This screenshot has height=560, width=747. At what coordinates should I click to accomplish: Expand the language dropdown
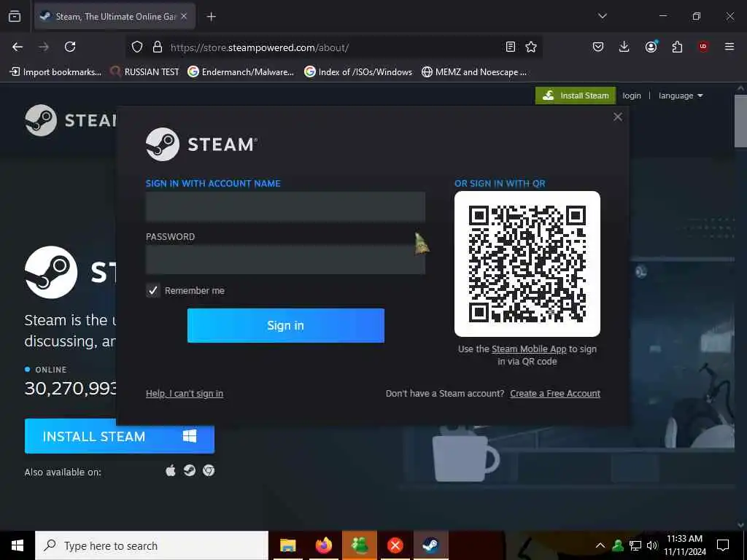tap(681, 96)
